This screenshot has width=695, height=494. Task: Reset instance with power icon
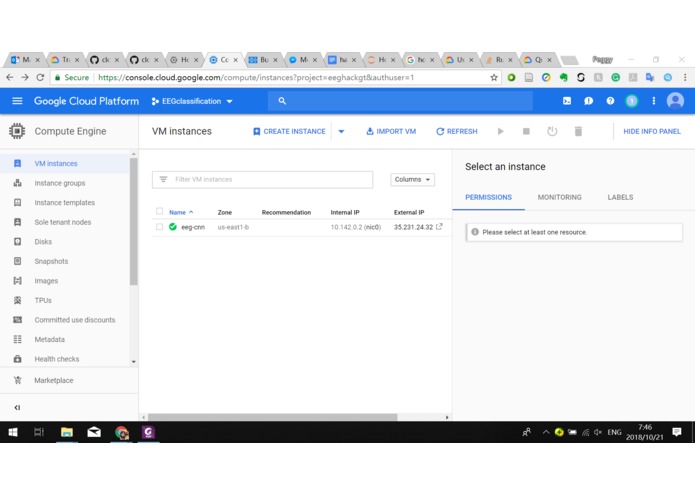click(x=552, y=131)
